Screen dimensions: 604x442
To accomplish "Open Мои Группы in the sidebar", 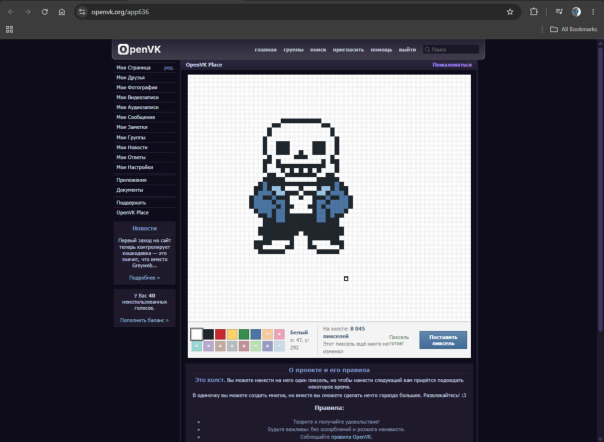I will pos(131,137).
